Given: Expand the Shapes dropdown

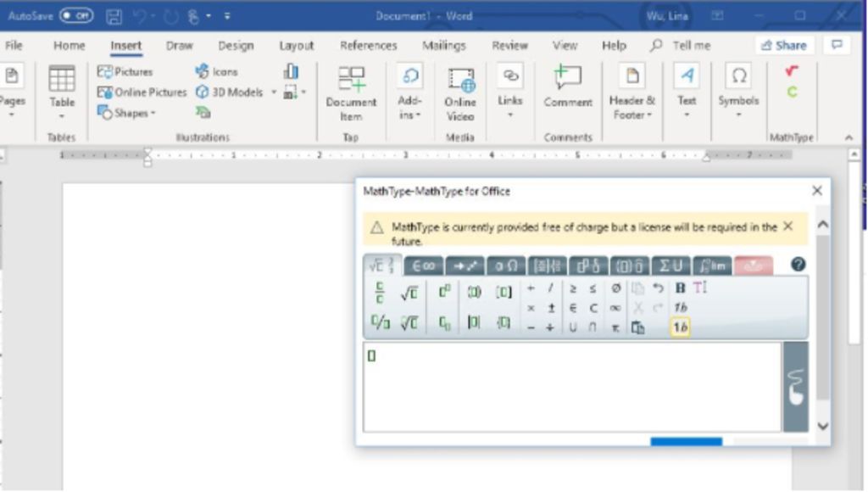Looking at the screenshot, I should (x=153, y=113).
